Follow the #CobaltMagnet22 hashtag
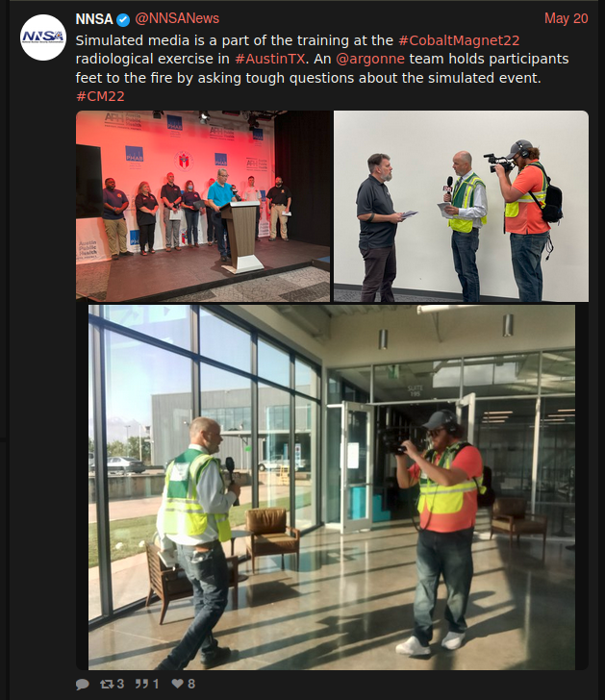 459,40
